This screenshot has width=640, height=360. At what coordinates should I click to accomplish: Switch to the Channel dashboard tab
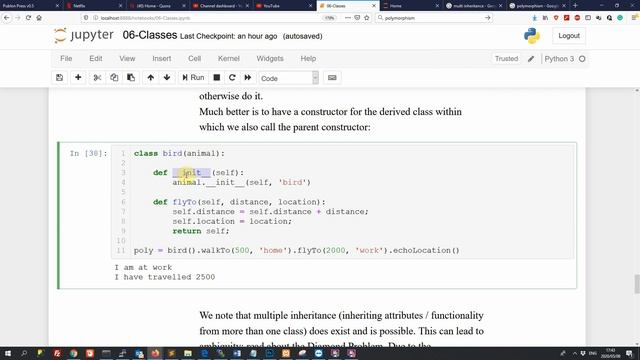(220, 6)
